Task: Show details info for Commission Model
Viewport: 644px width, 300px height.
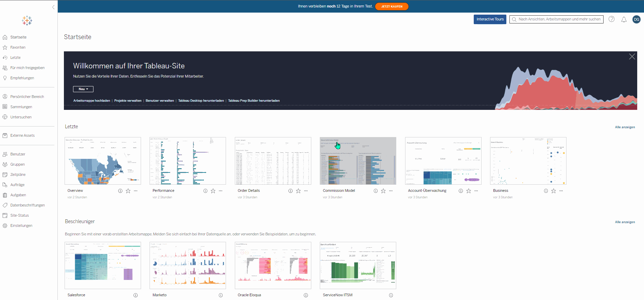Action: click(x=376, y=191)
